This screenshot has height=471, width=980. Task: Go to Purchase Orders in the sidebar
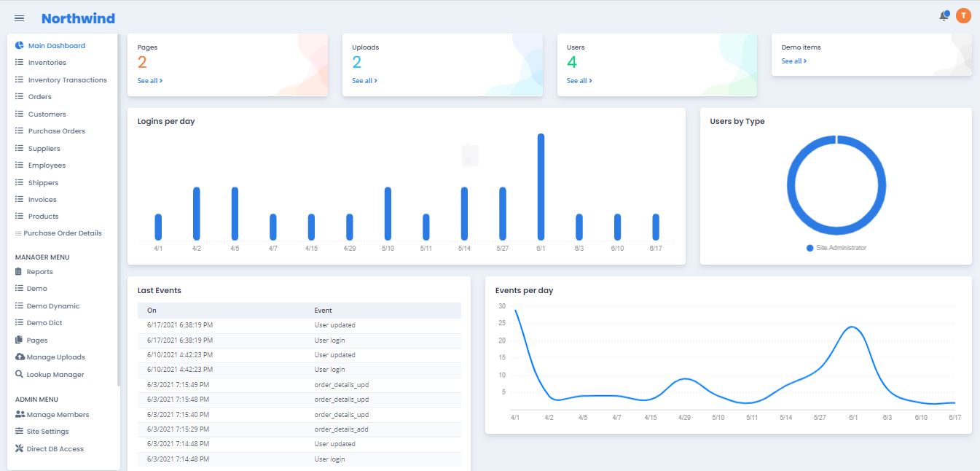click(56, 131)
